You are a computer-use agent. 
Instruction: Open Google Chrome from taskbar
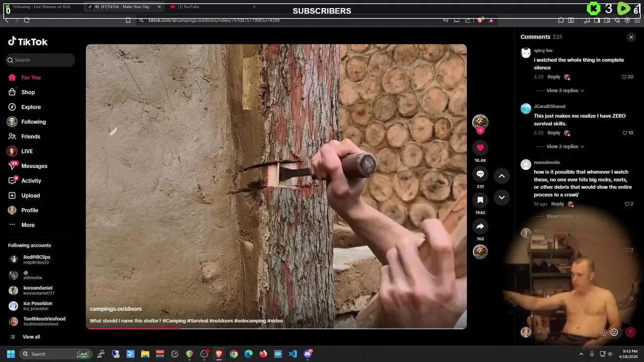pos(233,354)
